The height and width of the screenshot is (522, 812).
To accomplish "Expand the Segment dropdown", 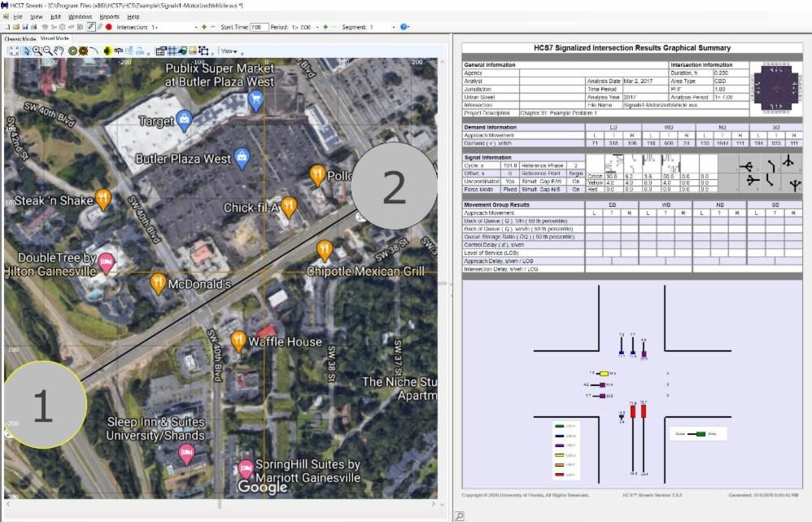I will [x=392, y=27].
